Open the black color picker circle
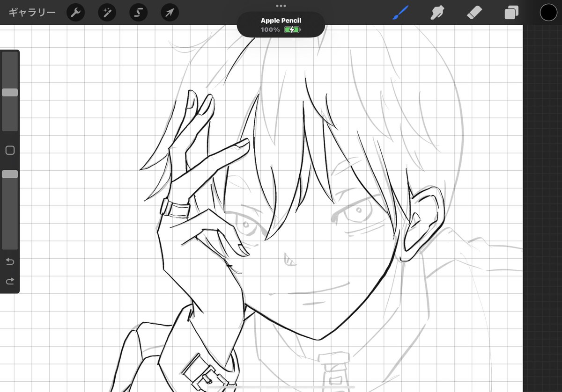562x392 pixels. click(x=548, y=13)
